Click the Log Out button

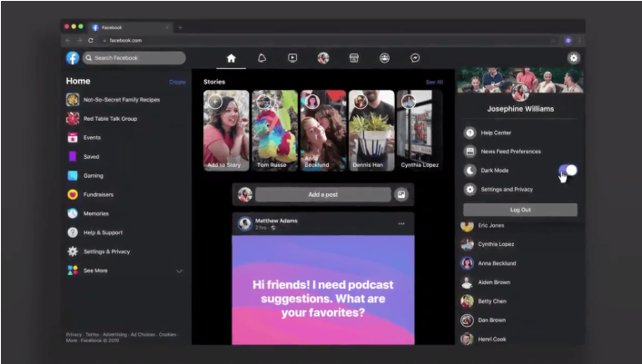click(520, 210)
